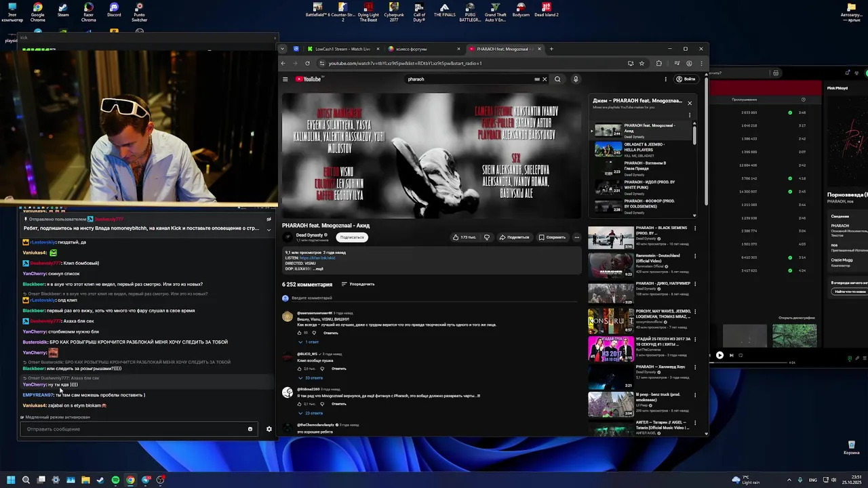Open Google Chrome desktop shortcut

37,12
